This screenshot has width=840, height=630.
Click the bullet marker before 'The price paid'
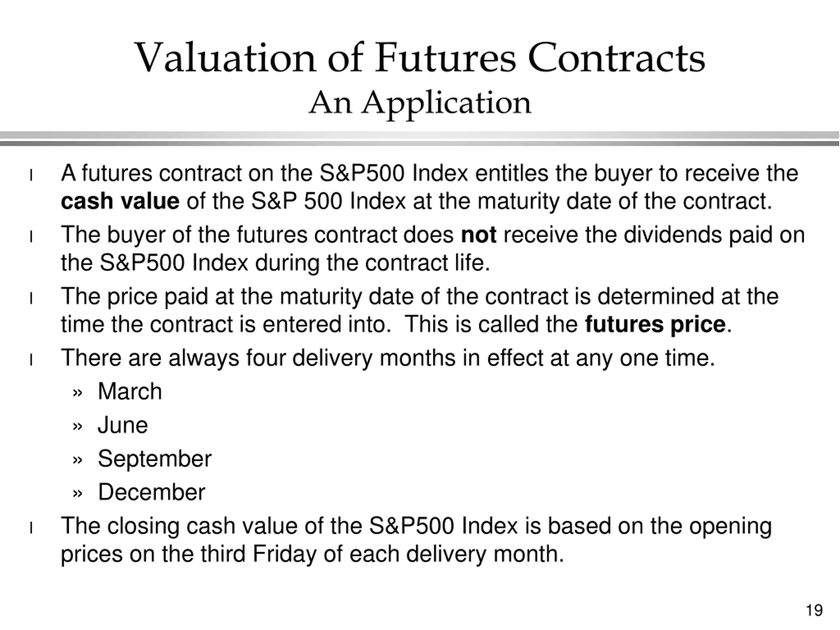tap(31, 299)
